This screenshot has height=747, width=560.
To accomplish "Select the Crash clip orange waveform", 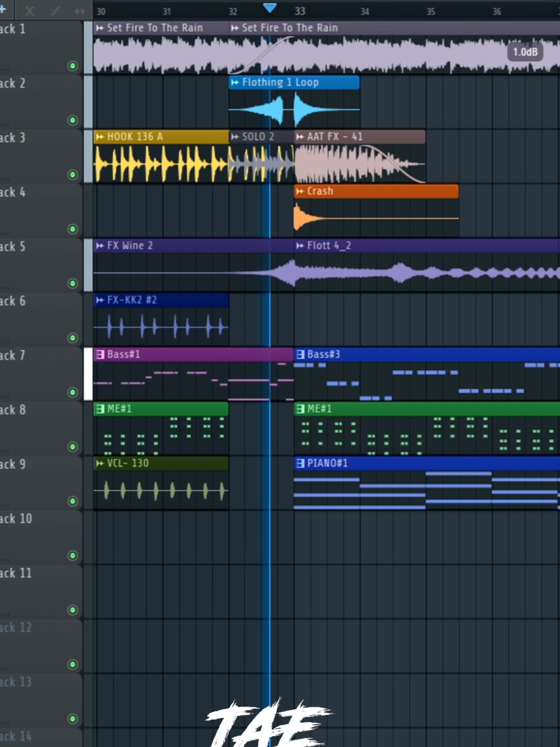I will click(x=376, y=218).
